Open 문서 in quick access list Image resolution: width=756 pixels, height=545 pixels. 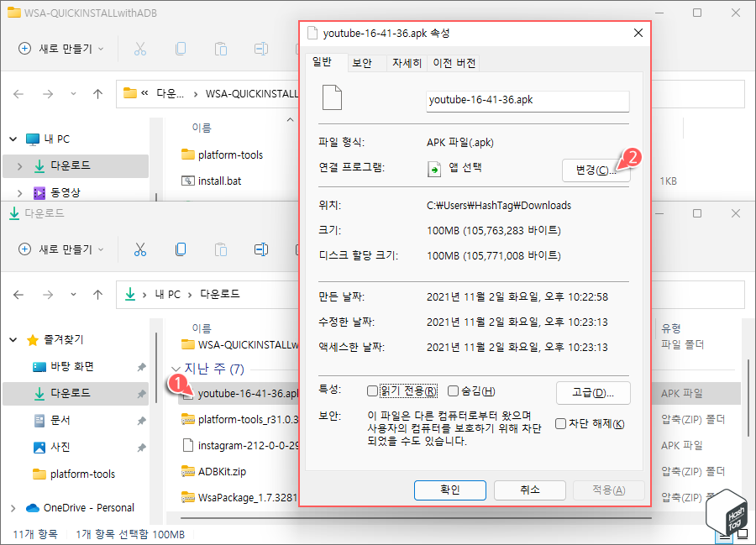(x=60, y=420)
